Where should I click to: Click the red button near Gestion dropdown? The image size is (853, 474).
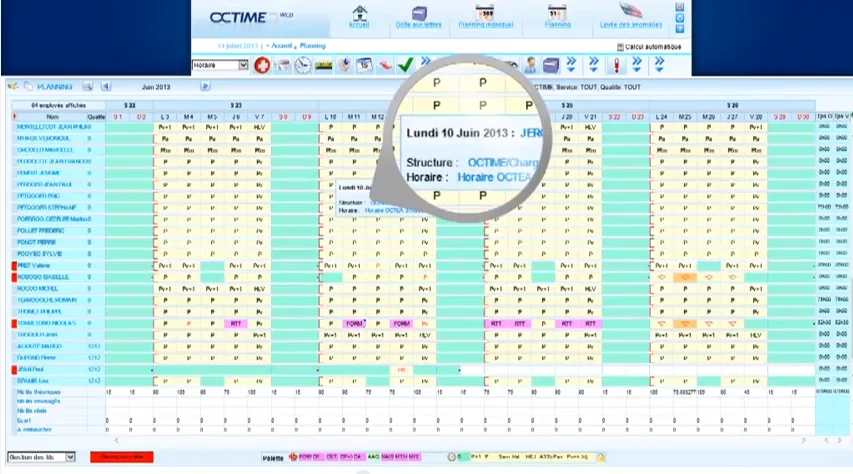coord(122,457)
